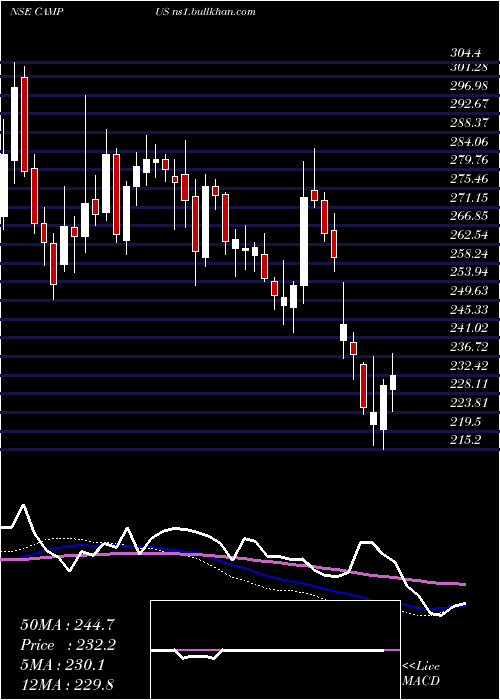Click the tall white candle near 271 level
This screenshot has width=500, height=700.
point(304,242)
